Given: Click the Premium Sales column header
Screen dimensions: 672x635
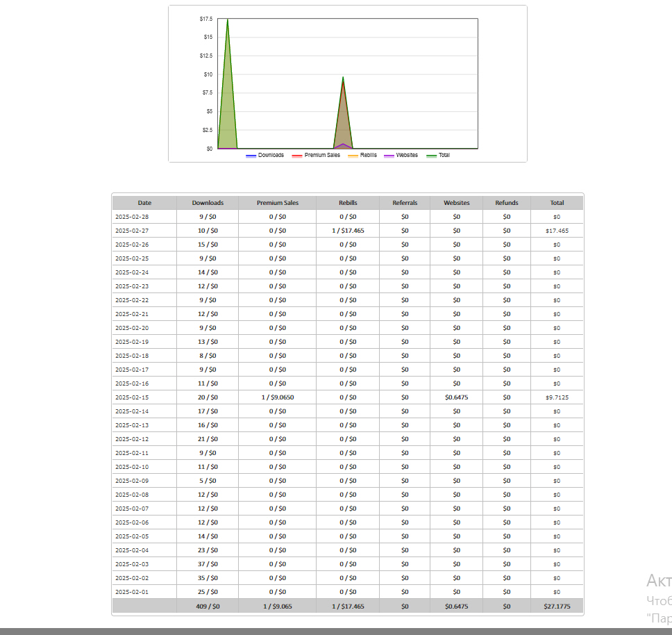Looking at the screenshot, I should click(278, 203).
